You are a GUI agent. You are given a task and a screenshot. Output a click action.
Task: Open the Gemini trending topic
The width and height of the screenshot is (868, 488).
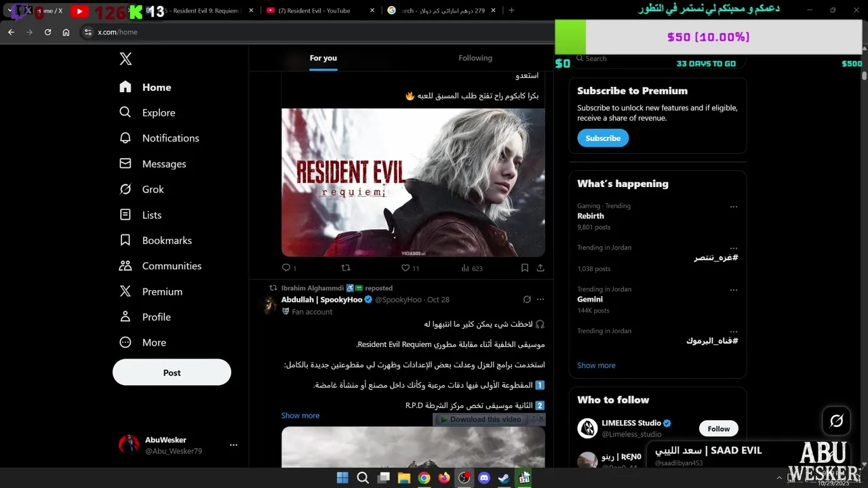pos(590,300)
